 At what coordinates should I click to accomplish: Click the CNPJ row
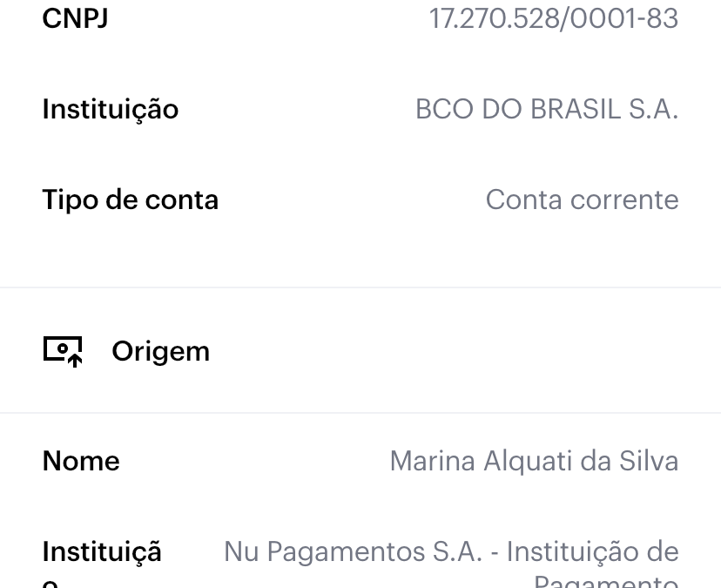[360, 18]
